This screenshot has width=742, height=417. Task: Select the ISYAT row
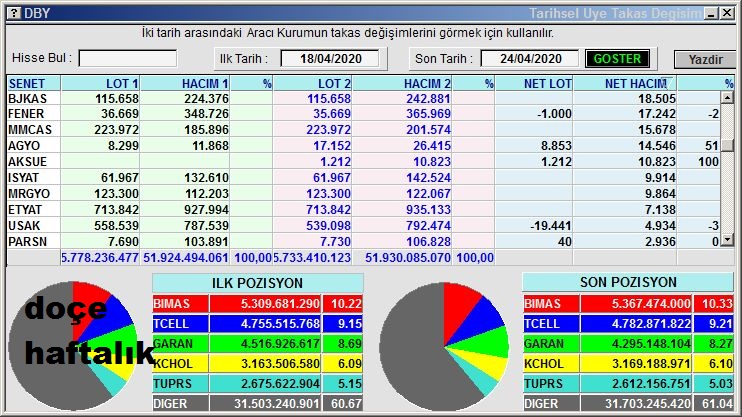[x=363, y=177]
